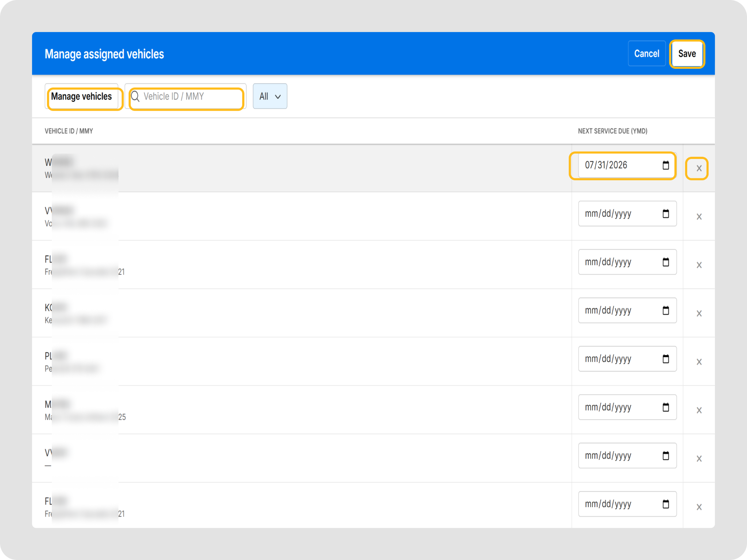Open calendar picker in V row with dash subtitle
Viewport: 747px width, 560px height.
[x=666, y=456]
